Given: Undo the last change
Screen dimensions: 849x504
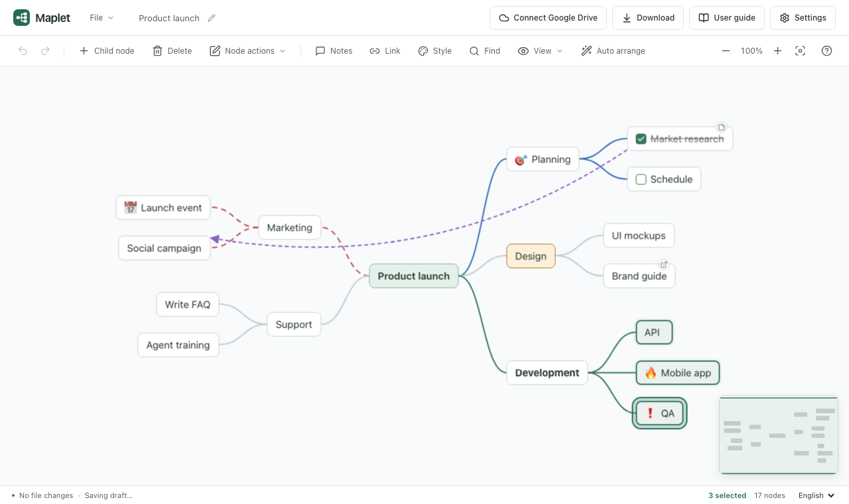Looking at the screenshot, I should tap(23, 51).
